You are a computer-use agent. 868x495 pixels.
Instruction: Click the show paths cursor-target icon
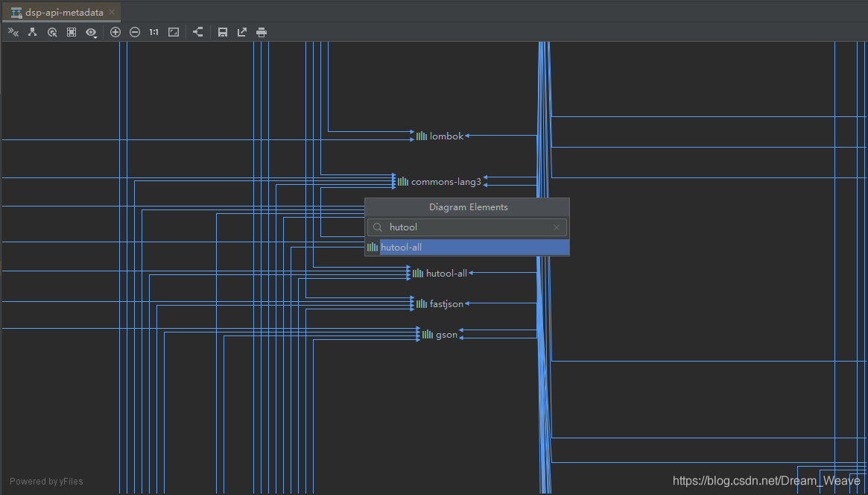52,32
